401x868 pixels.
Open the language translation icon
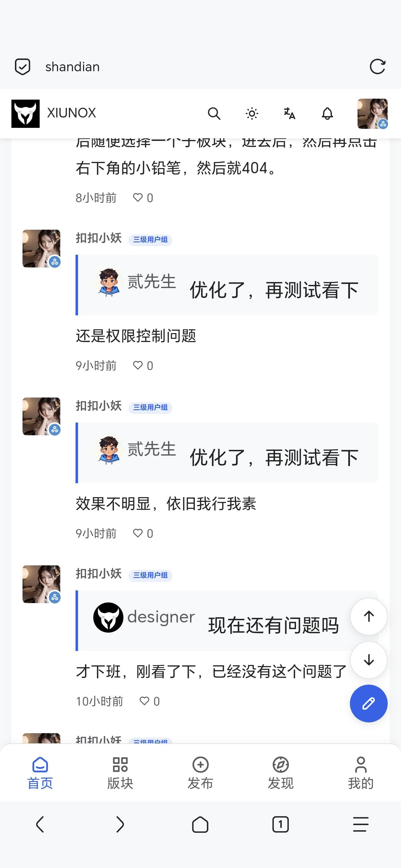coord(289,114)
